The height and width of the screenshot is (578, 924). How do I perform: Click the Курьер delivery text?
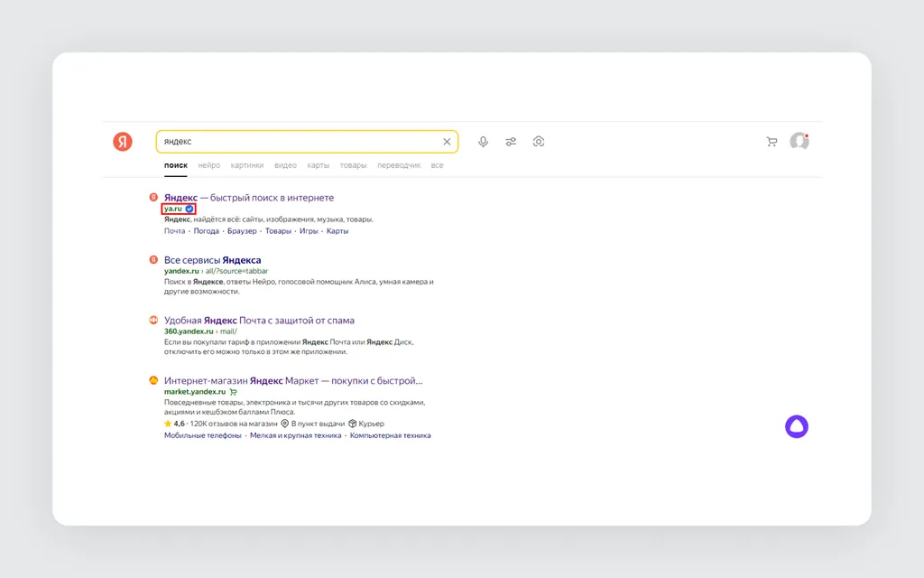371,424
